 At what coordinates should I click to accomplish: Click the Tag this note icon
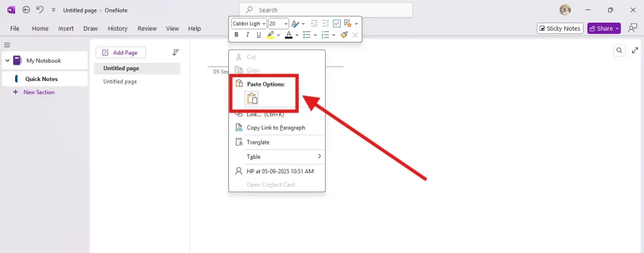348,23
